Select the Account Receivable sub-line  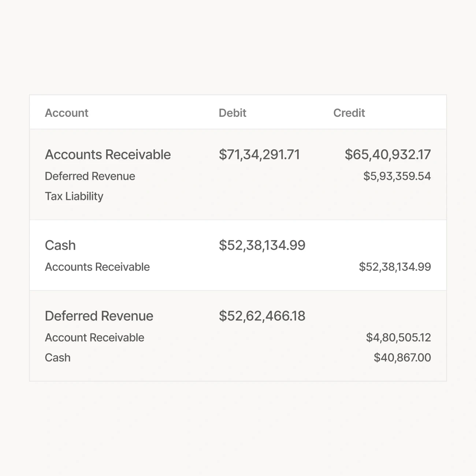tap(94, 338)
